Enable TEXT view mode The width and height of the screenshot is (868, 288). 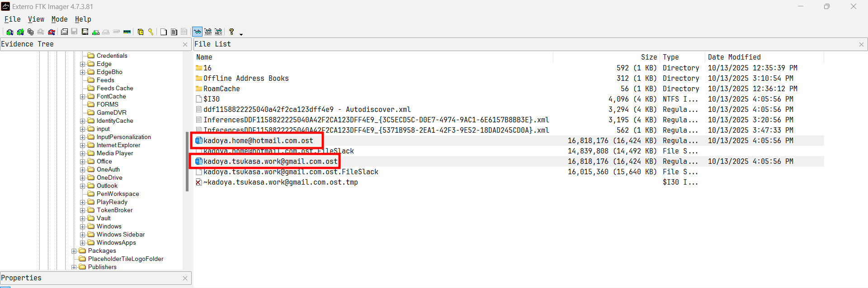pos(208,32)
